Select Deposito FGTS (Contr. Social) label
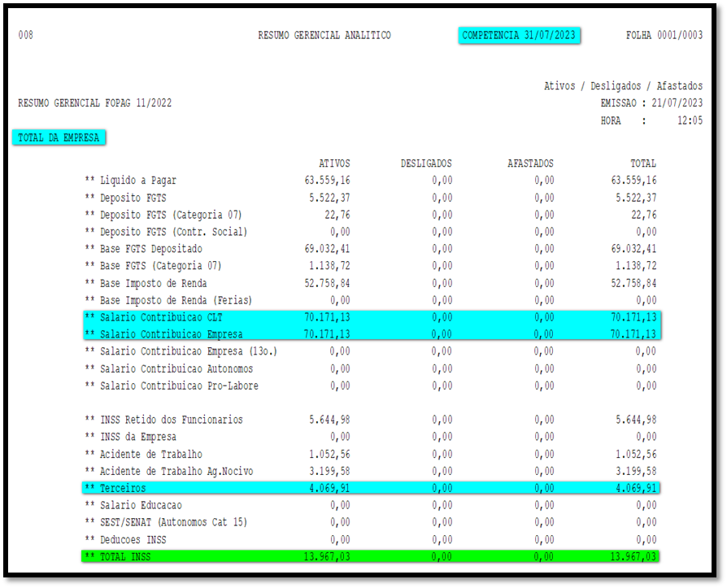 pos(174,232)
